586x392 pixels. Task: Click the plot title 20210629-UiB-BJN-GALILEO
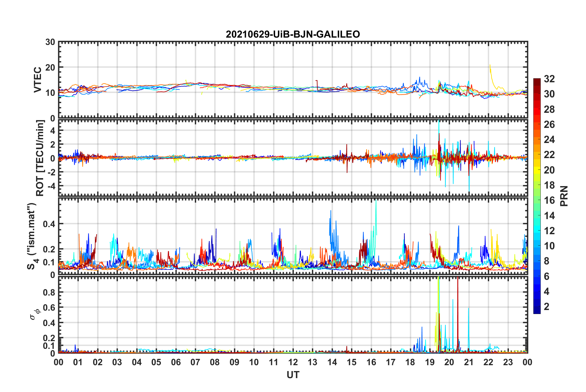(293, 34)
